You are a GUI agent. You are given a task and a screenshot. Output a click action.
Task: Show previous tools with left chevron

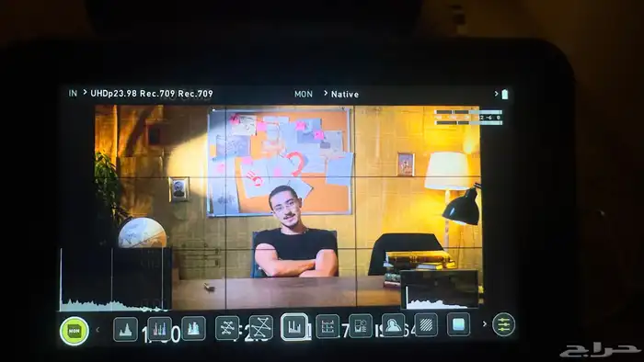(98, 329)
